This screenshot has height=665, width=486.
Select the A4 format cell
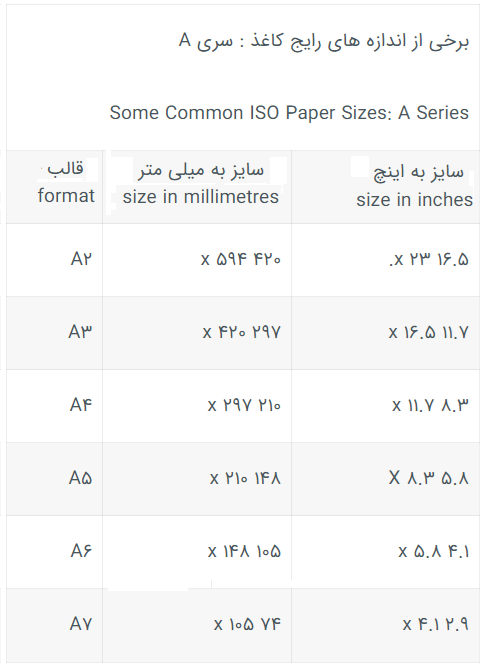81,405
